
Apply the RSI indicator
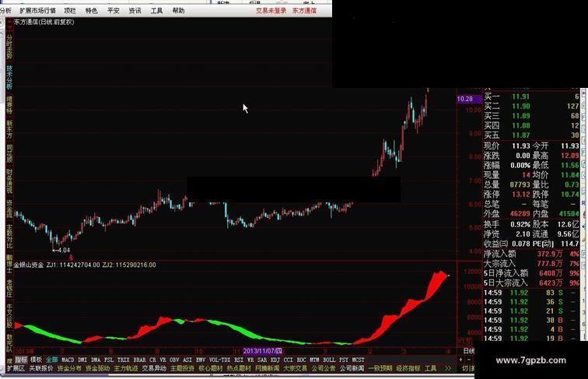point(239,360)
